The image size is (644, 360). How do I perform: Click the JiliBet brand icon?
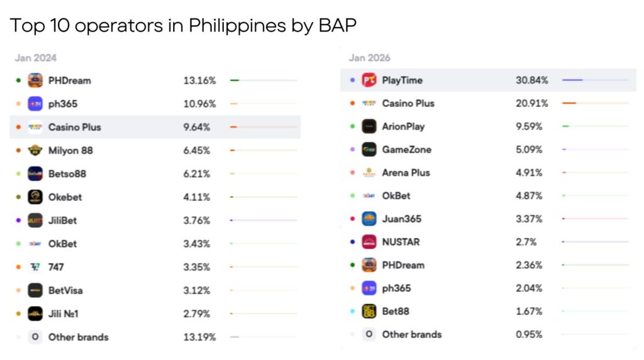click(35, 221)
